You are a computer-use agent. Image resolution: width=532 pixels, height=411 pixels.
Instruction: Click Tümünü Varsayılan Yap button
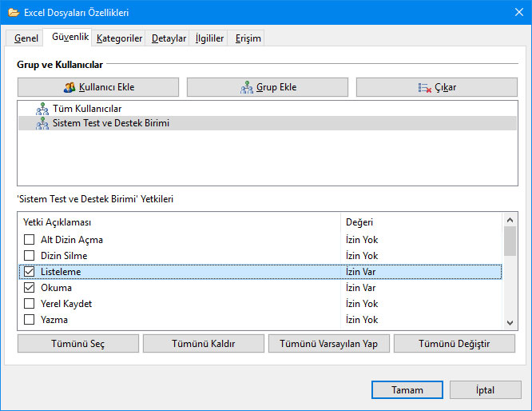click(x=328, y=344)
